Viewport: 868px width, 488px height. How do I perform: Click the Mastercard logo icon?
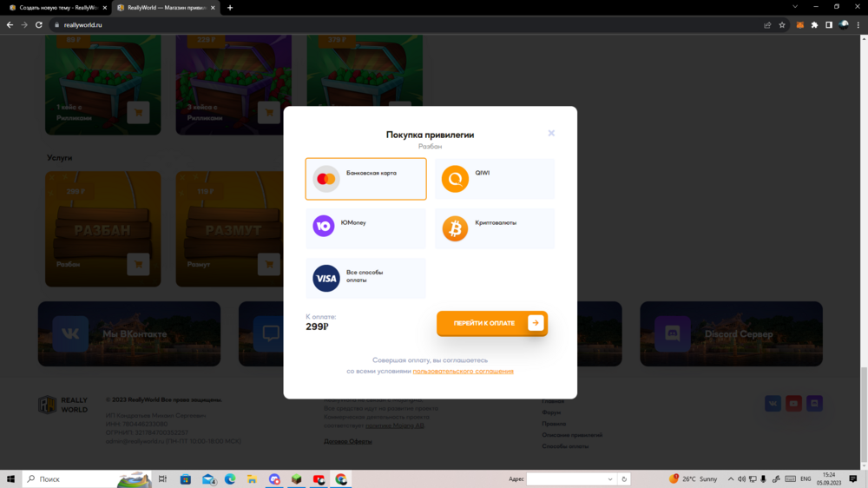326,179
